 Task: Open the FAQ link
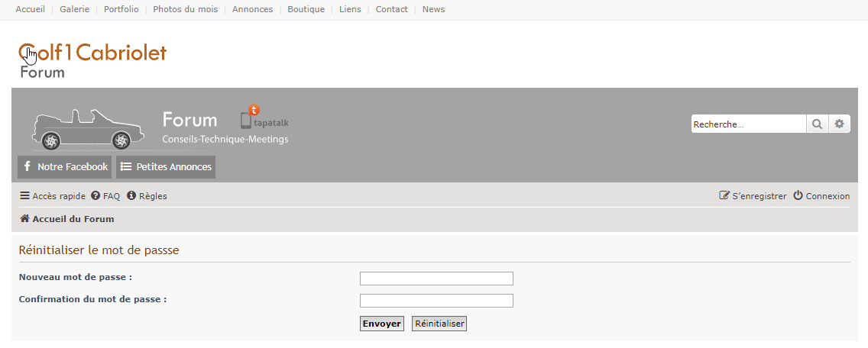tap(105, 196)
